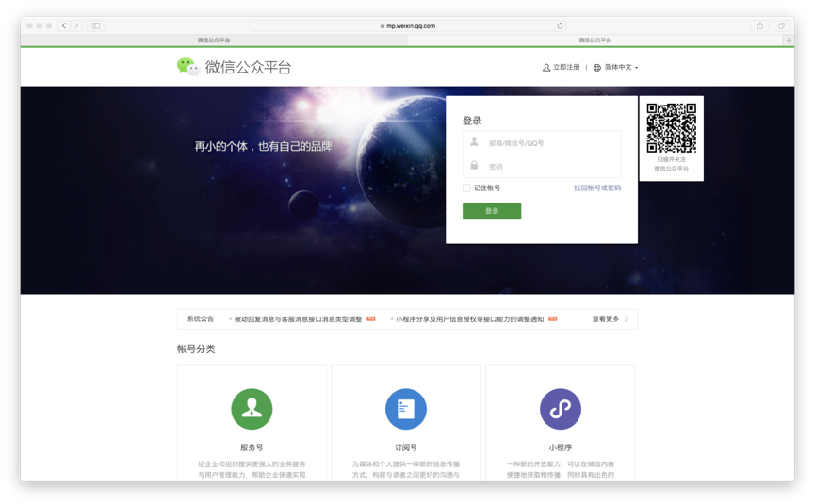Screen dimensions: 814x504
Task: Click the 小程序 card title
Action: click(561, 447)
